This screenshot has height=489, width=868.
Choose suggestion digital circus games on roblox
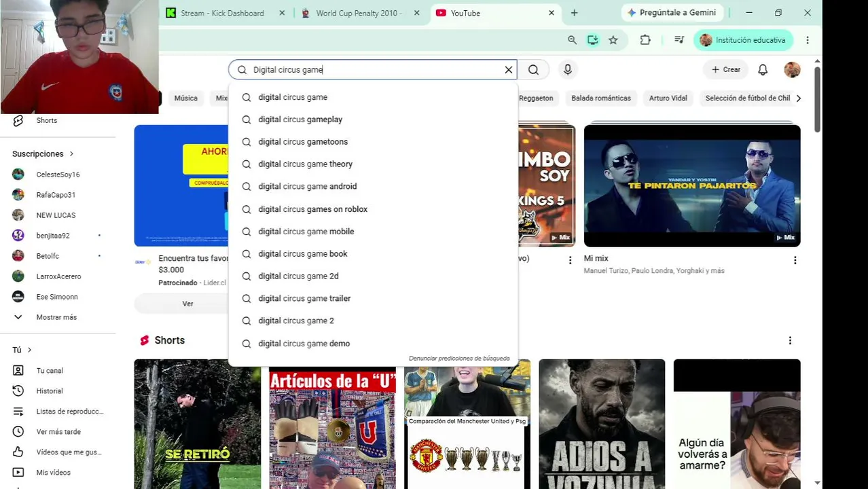click(x=373, y=209)
